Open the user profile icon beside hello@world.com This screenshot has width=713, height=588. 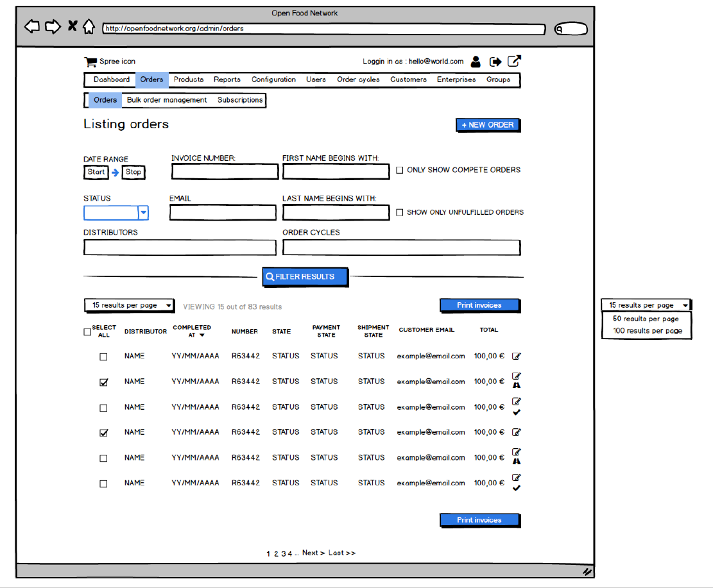(476, 62)
